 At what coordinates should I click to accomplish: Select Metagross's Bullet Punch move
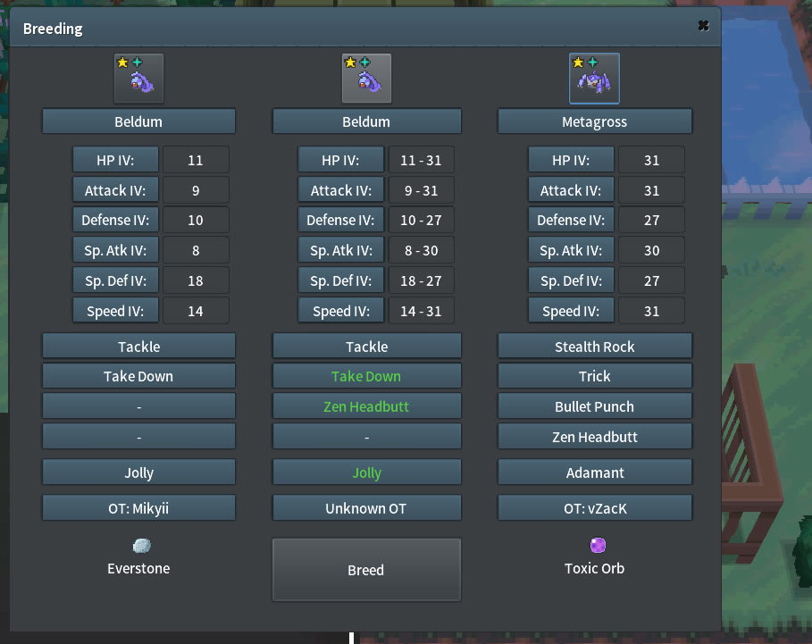tap(594, 406)
